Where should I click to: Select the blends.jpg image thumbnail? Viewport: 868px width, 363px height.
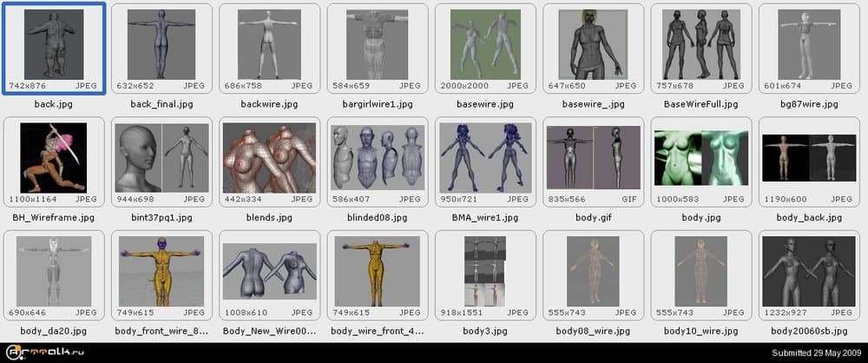[x=270, y=158]
